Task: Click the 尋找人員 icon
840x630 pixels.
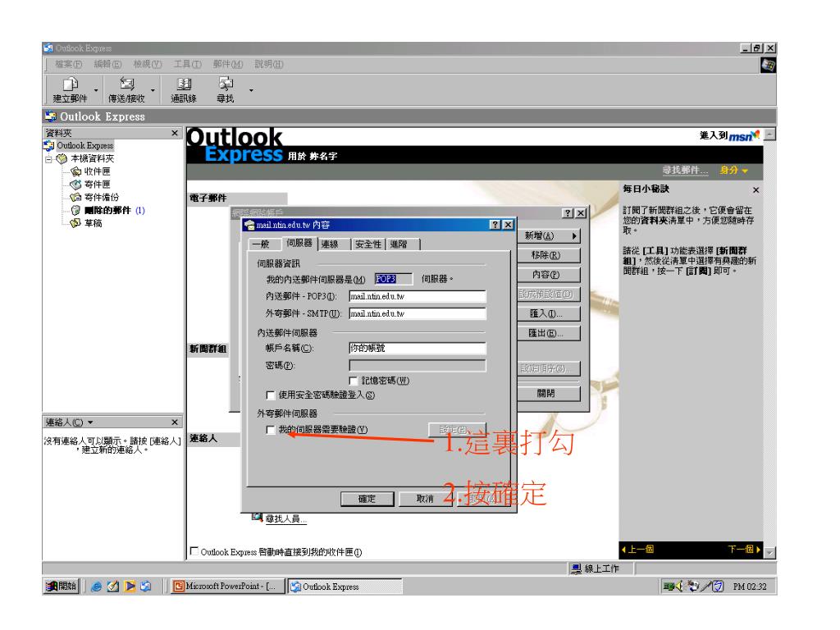Action: 257,518
